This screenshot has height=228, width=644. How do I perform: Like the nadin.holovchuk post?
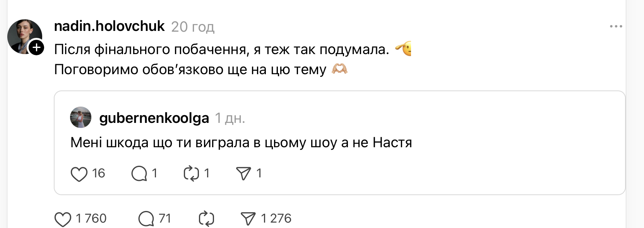coord(63,219)
